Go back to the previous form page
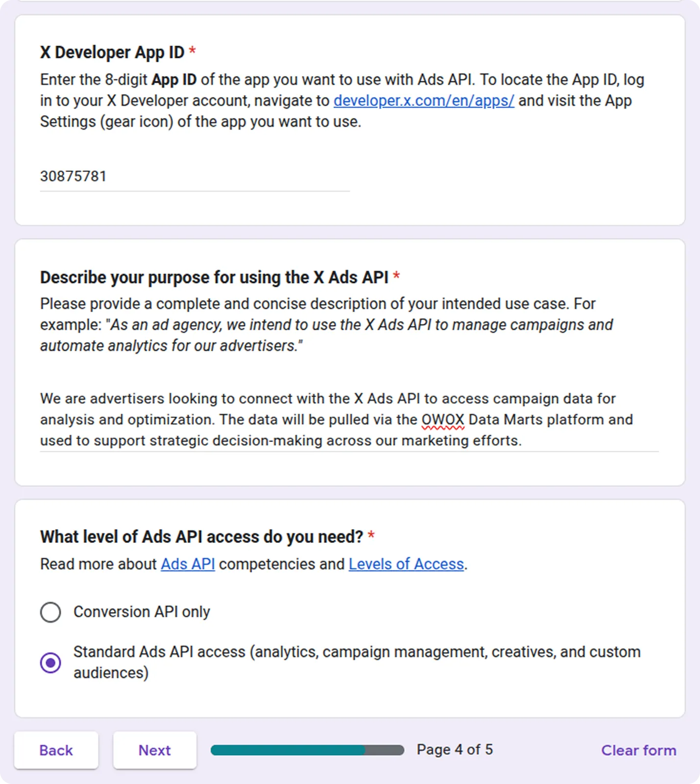This screenshot has width=700, height=784. [x=56, y=750]
